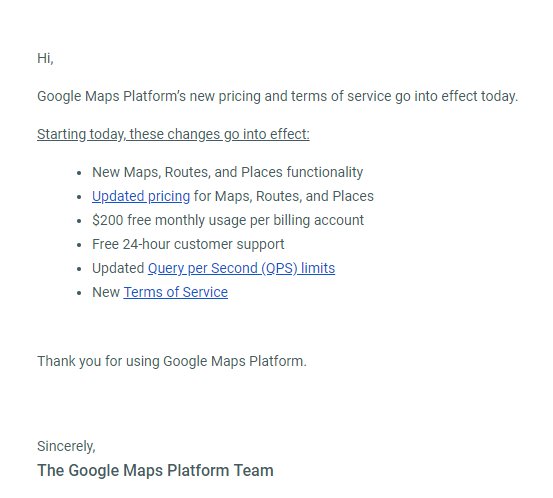The width and height of the screenshot is (553, 498).
Task: Click "Free 24-hour customer support" text
Action: coord(188,244)
